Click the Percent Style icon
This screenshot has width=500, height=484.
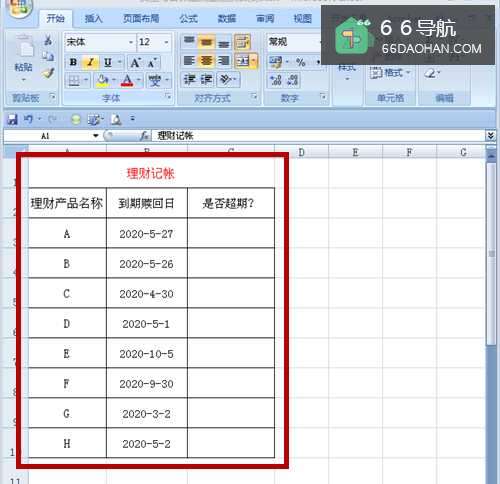pyautogui.click(x=301, y=62)
